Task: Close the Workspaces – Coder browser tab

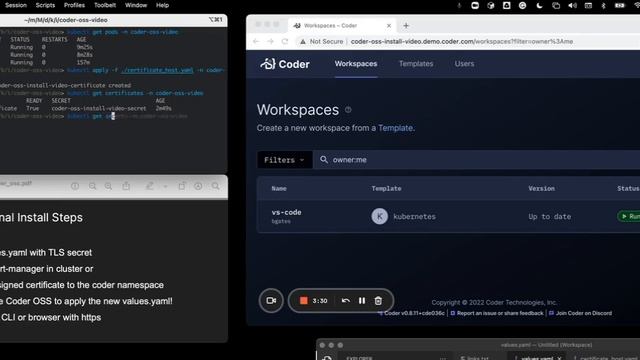Action: click(389, 25)
